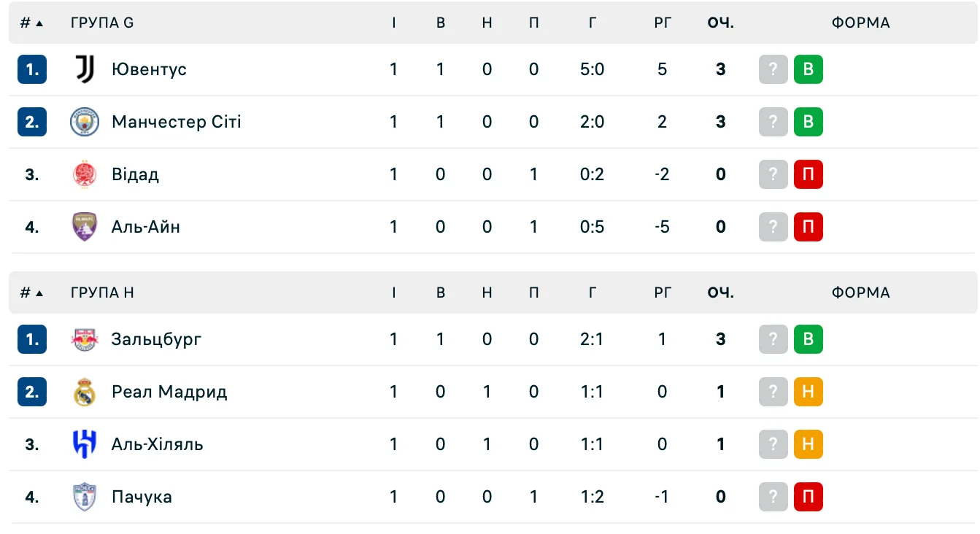Click the gray ? badge for Відад

point(773,174)
